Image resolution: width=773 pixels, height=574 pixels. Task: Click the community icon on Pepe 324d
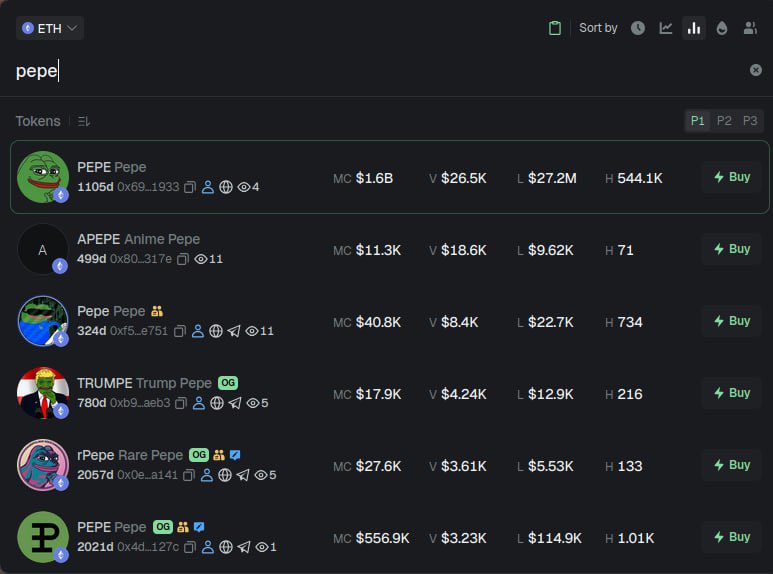click(x=157, y=311)
